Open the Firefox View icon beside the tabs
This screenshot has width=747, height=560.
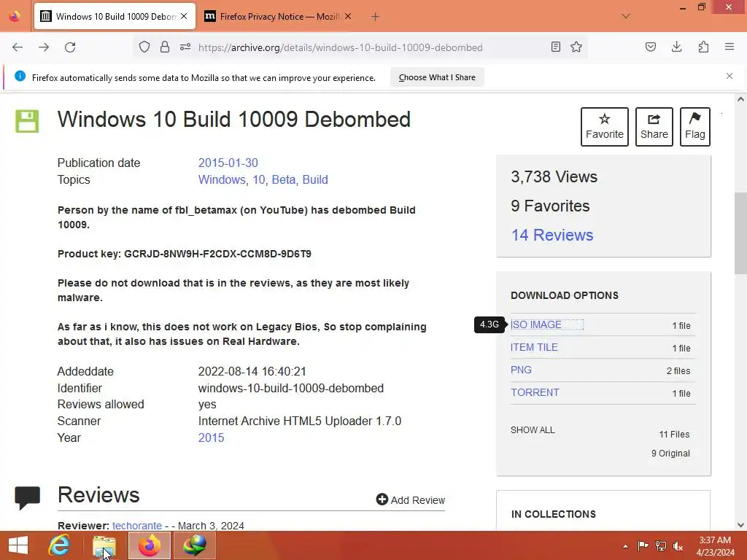15,16
